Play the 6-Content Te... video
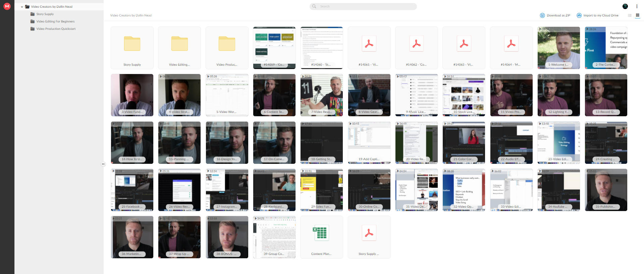Viewport: 644px width, 274px height. click(x=274, y=95)
